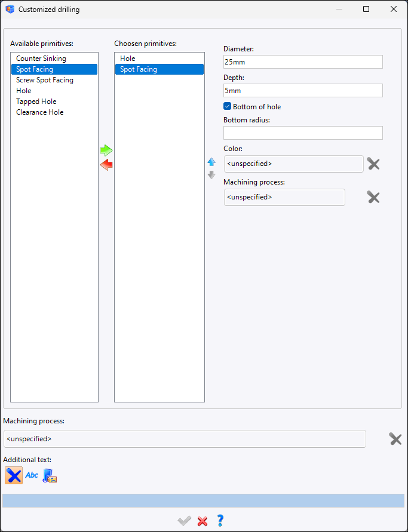Move selected primitive up with blue arrow

coord(211,162)
